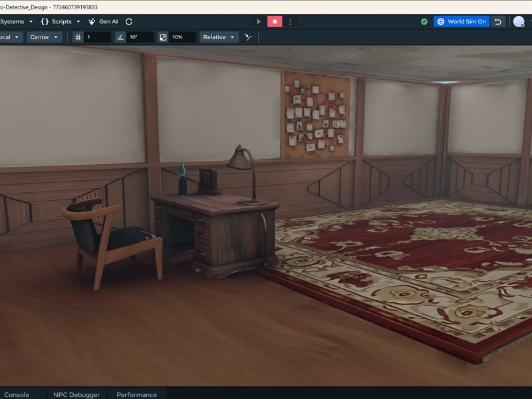This screenshot has width=532, height=399.
Task: Click the green checkmark status icon
Action: [424, 21]
